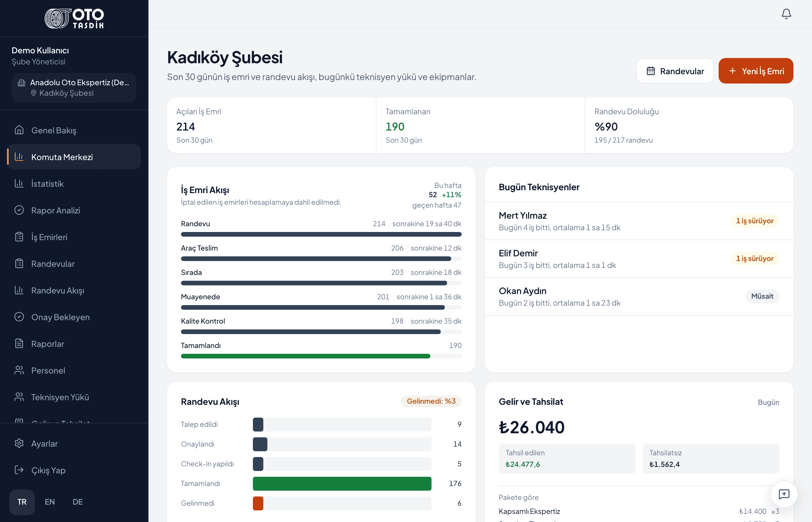Click Çıkış Yap to log out
This screenshot has height=522, width=812.
74,470
